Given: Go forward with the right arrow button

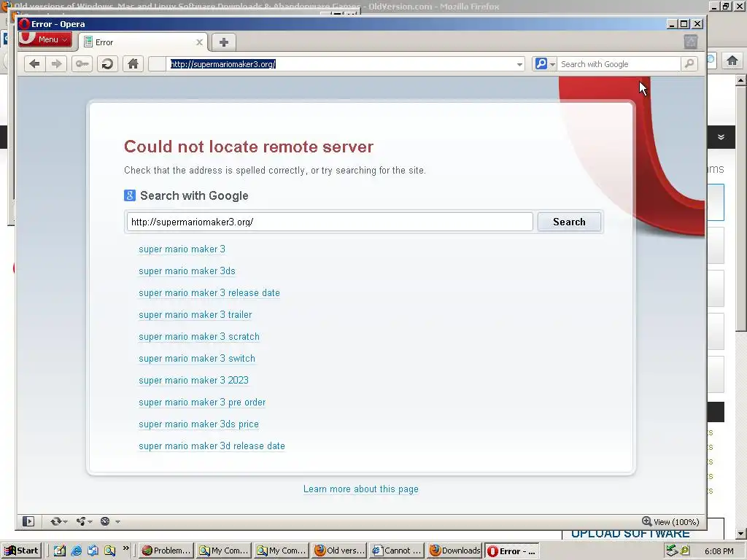Looking at the screenshot, I should 56,64.
